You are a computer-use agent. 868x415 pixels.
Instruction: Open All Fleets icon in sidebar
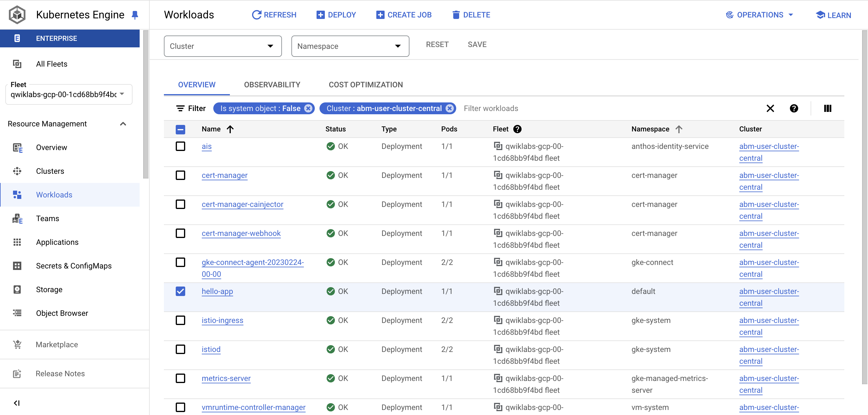point(17,64)
